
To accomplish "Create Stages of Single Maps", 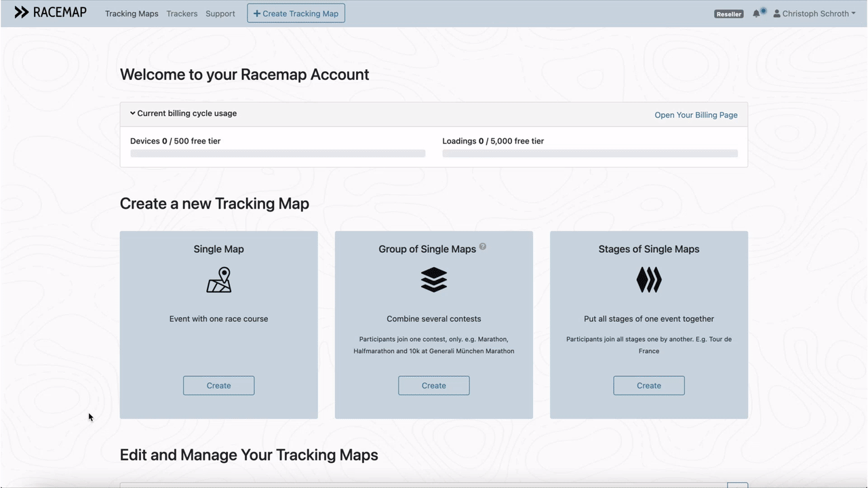I will (x=648, y=386).
